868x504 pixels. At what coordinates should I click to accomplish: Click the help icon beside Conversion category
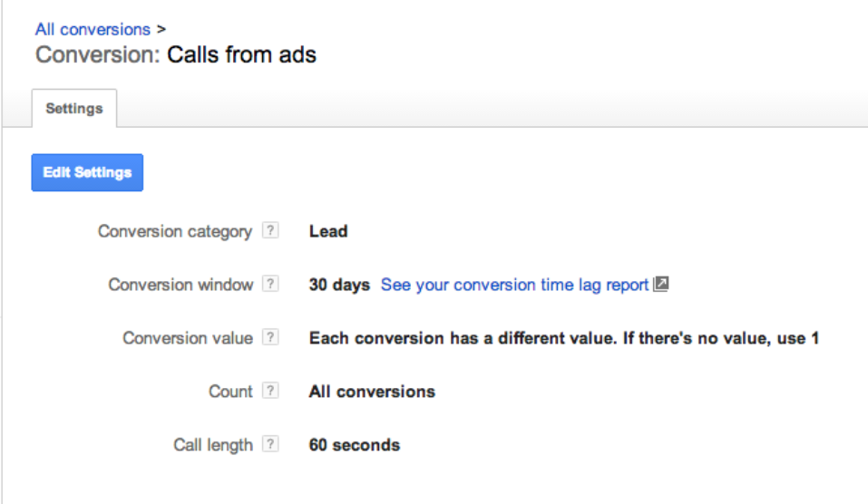point(270,231)
